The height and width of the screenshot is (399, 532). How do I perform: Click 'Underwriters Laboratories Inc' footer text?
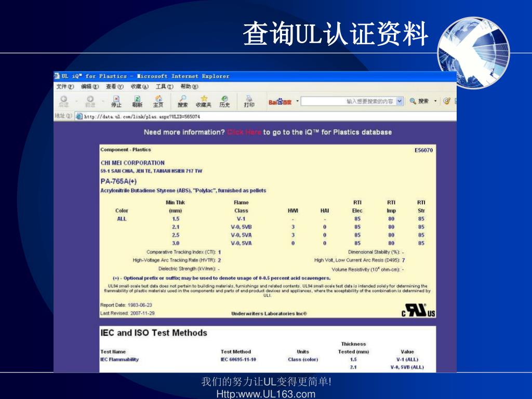tap(269, 314)
